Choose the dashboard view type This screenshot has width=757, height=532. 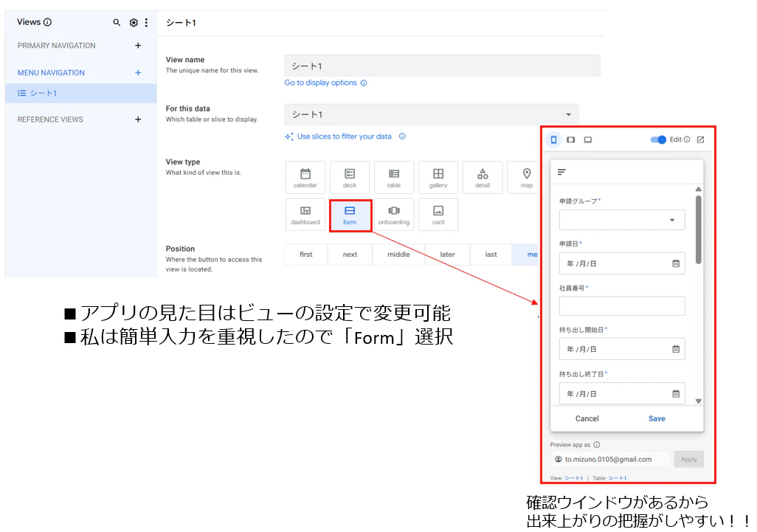[x=305, y=215]
